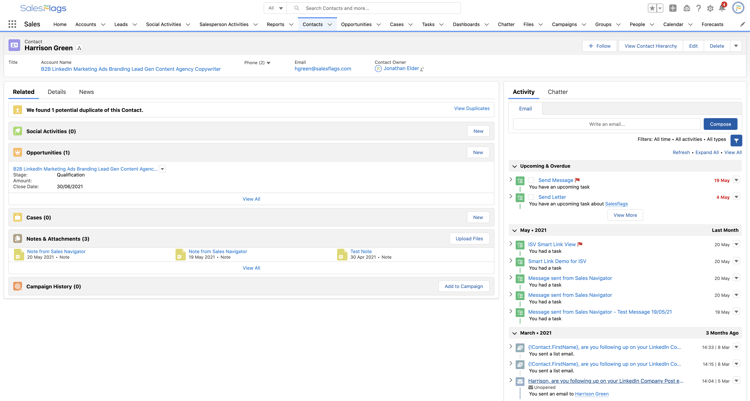This screenshot has height=401, width=750.
Task: Click the email icon for Harrison email activity
Action: (x=520, y=381)
